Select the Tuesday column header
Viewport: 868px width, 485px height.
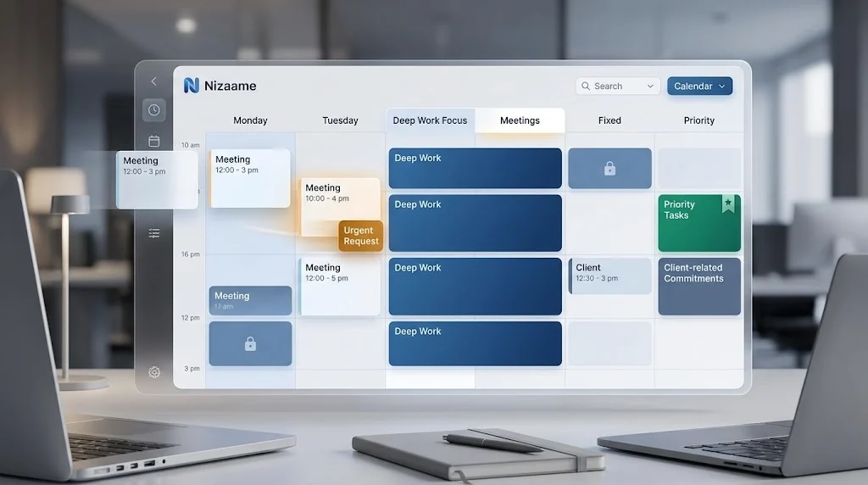340,120
